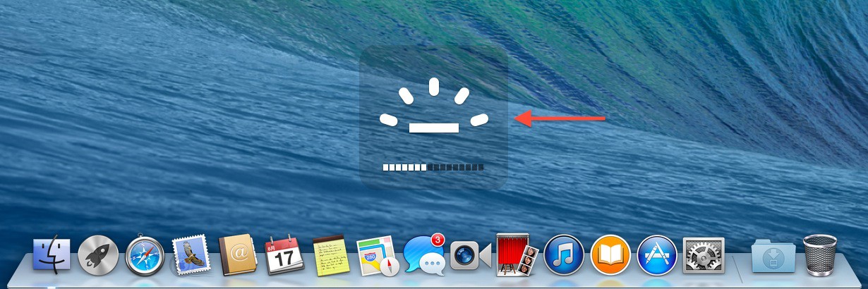Open Launchpad rocket icon
Image resolution: width=868 pixels, height=289 pixels.
click(98, 255)
